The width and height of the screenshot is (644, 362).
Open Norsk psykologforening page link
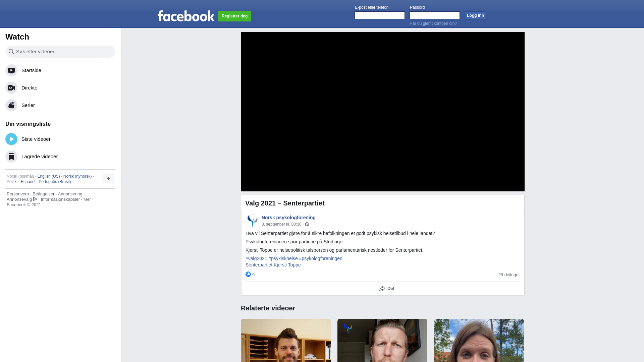point(288,218)
